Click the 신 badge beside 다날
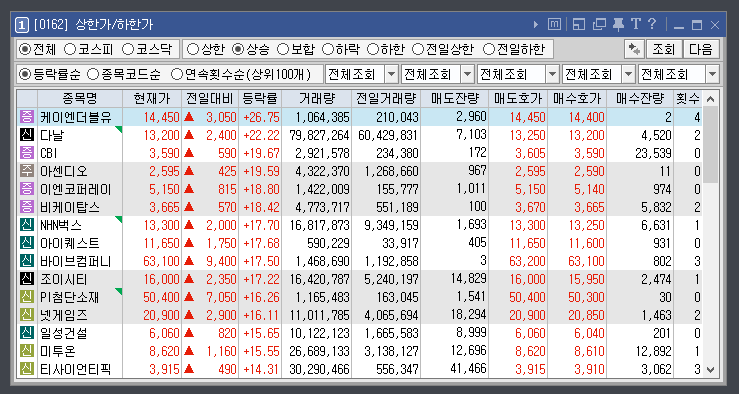Image resolution: width=739 pixels, height=394 pixels. pyautogui.click(x=27, y=135)
